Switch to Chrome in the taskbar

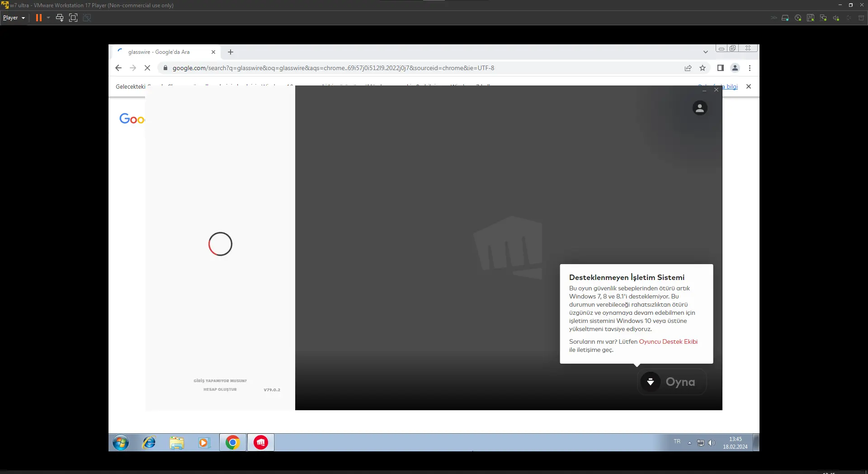click(233, 442)
